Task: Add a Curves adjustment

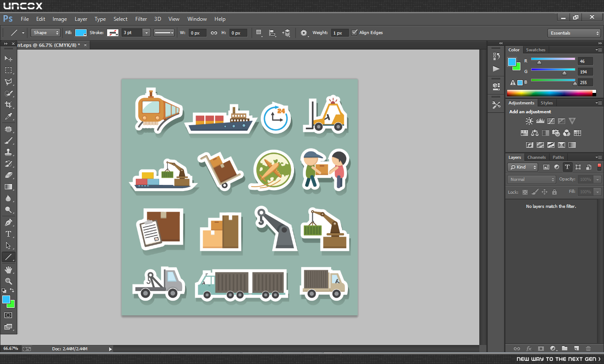Action: tap(551, 121)
